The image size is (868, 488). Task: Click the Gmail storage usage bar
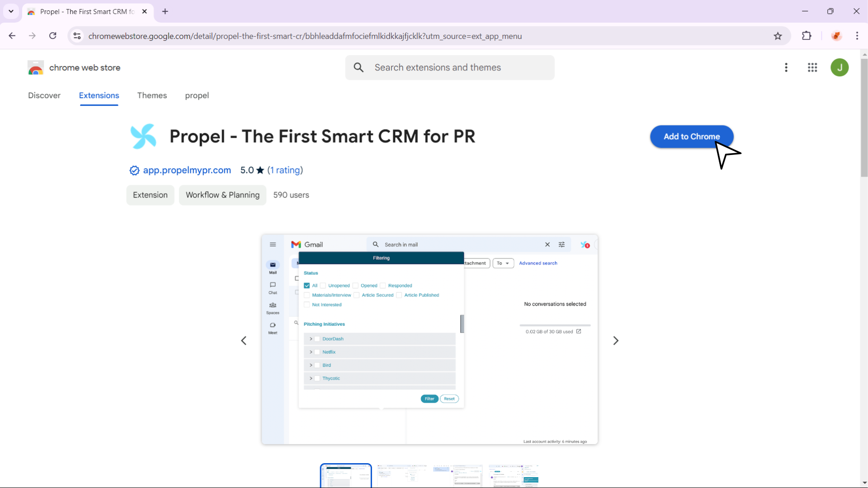[555, 325]
